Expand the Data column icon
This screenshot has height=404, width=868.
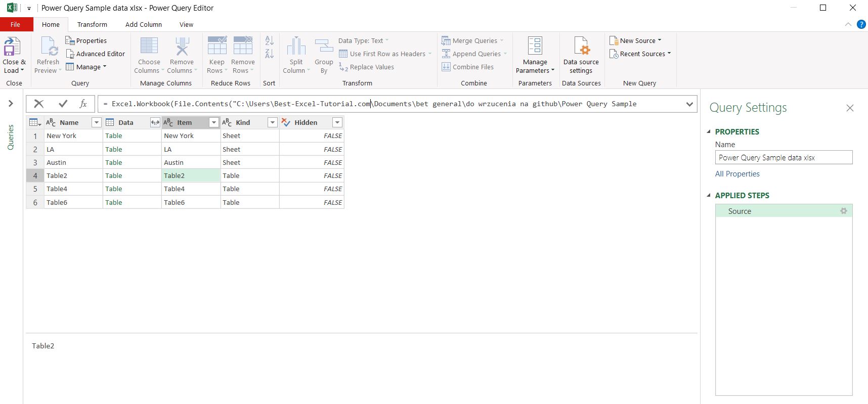[x=155, y=122]
